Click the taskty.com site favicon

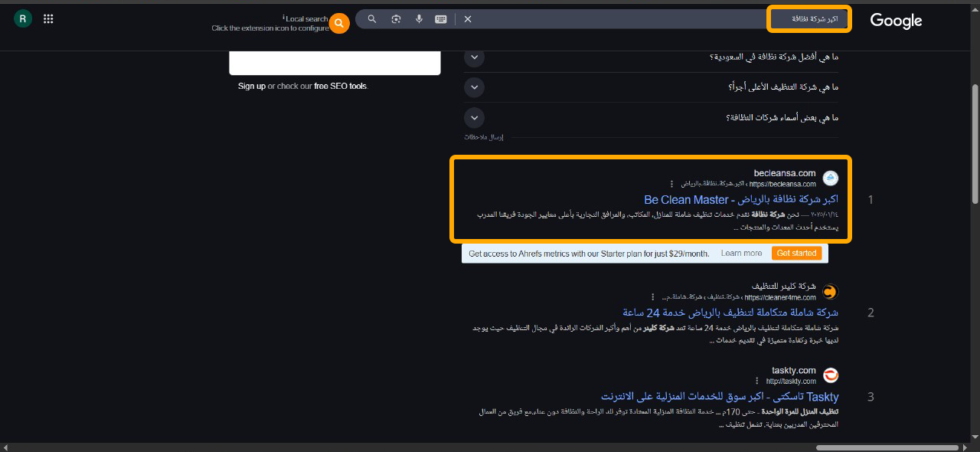tap(831, 375)
